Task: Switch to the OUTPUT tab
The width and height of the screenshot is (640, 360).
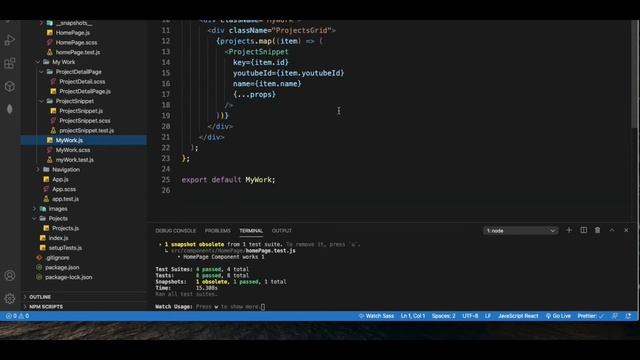Action: pos(282,231)
